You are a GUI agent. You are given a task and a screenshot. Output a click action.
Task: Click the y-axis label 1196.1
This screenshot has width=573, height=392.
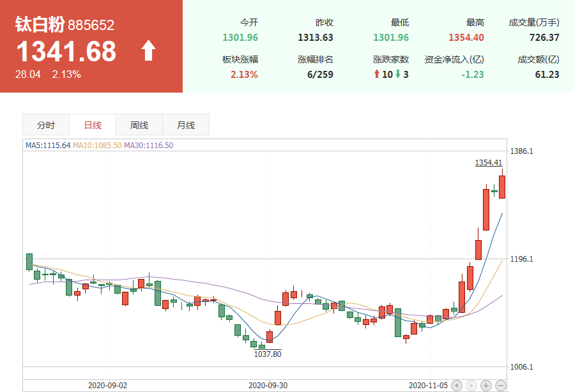(x=521, y=259)
